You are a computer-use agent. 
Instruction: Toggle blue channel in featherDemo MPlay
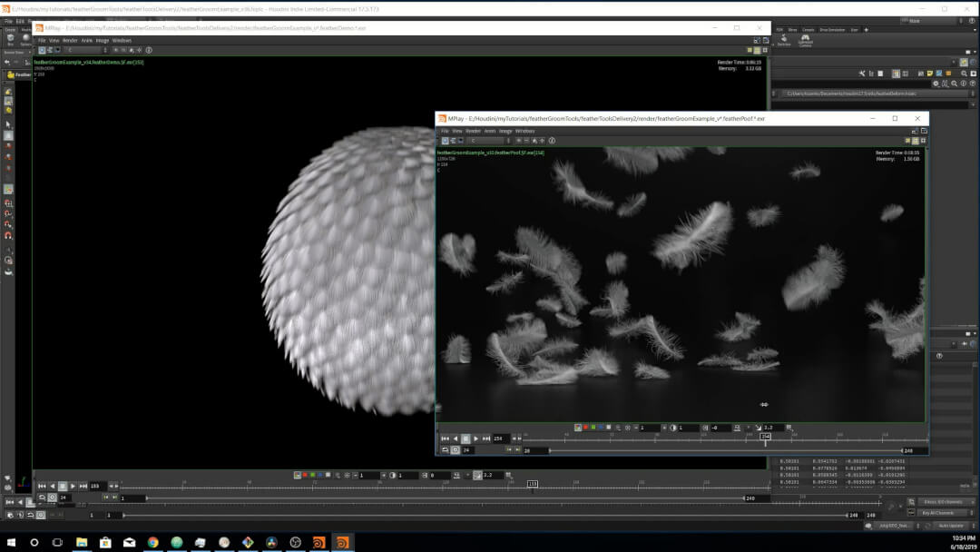[x=320, y=475]
